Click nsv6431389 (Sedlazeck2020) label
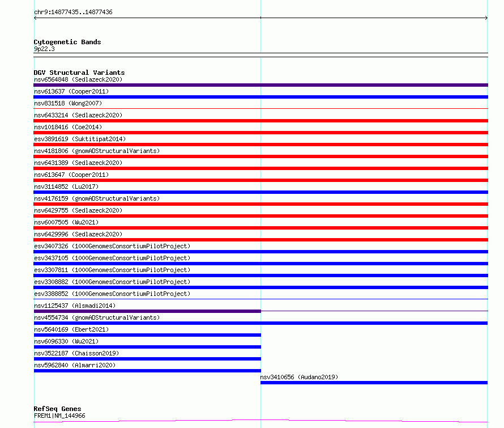Viewport: 504px width, 428px height. point(78,163)
